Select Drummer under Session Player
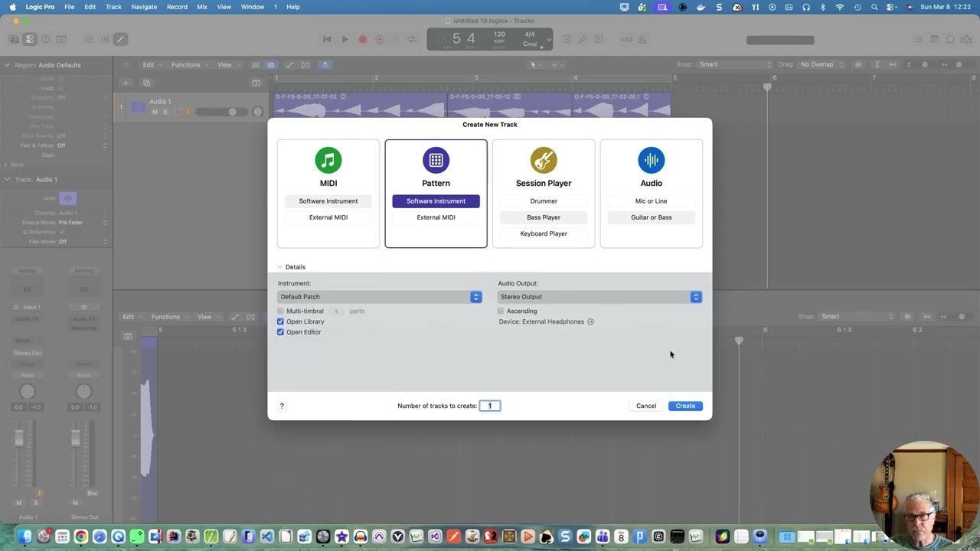 coord(544,201)
